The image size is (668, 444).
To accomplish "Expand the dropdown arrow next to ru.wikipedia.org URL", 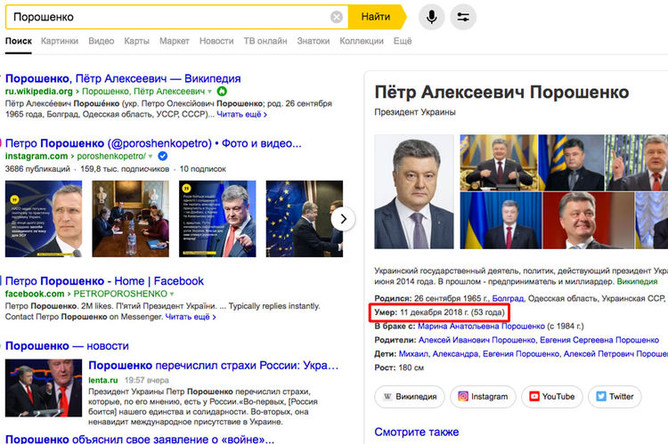I will [x=210, y=92].
